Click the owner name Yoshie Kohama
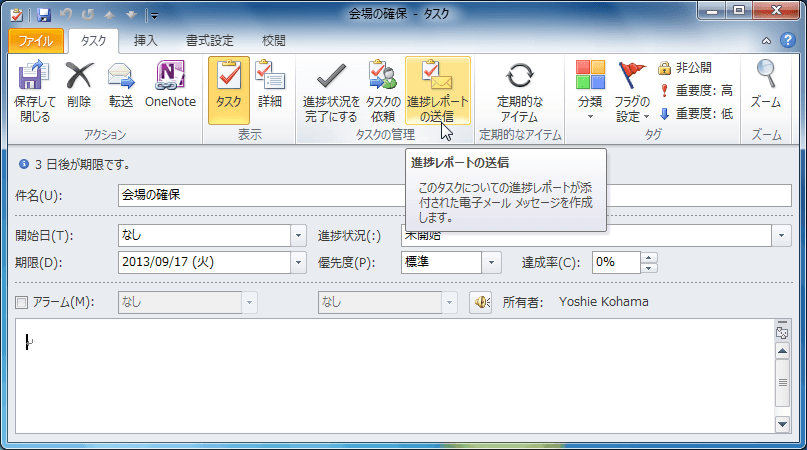Image resolution: width=807 pixels, height=450 pixels. pyautogui.click(x=604, y=302)
